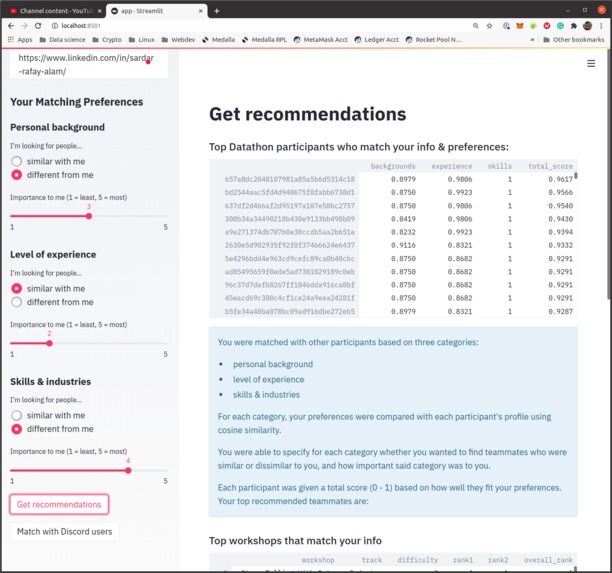Click the main page vertical scrollbar
This screenshot has height=573, width=612.
[x=609, y=174]
